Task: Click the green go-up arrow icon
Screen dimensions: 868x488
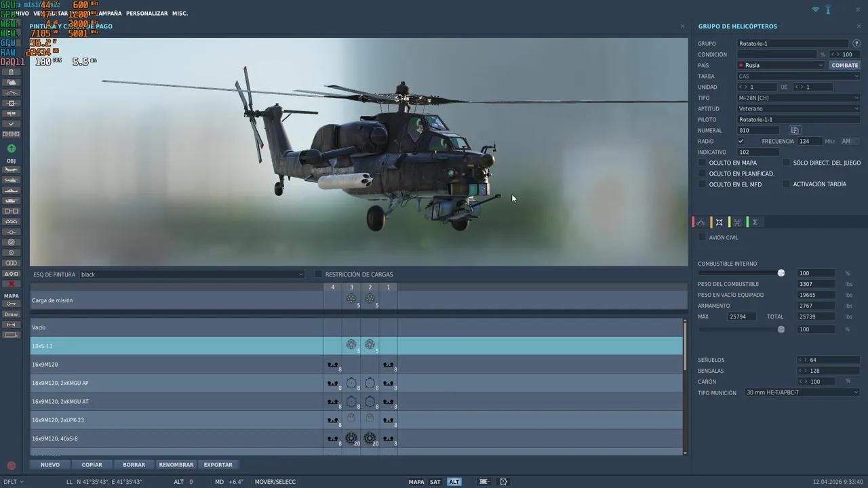Action: pyautogui.click(x=11, y=148)
